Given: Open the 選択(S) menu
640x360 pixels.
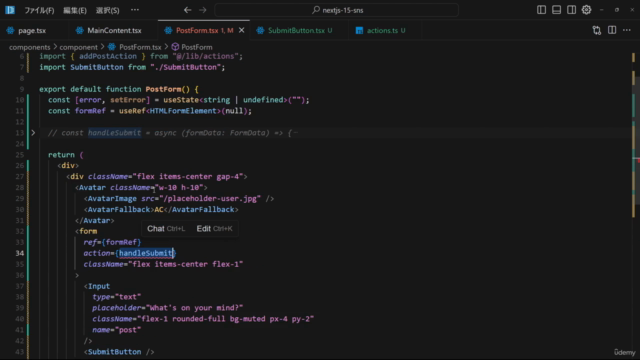Looking at the screenshot, I should coord(107,10).
